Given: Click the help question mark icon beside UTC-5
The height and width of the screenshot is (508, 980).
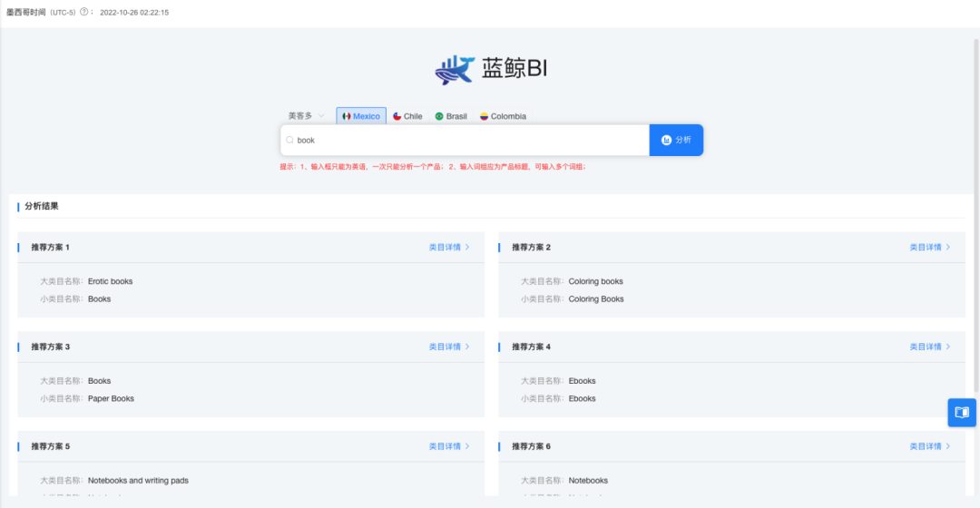Looking at the screenshot, I should click(83, 12).
